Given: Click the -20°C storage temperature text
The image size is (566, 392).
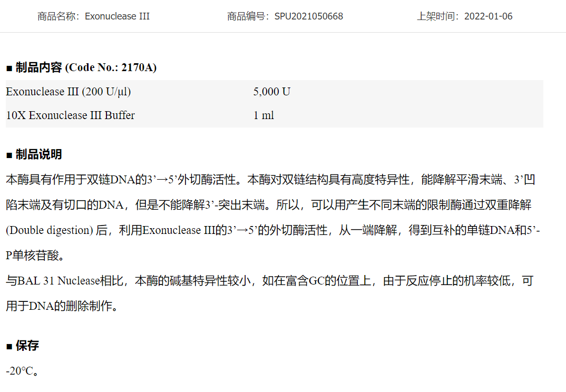Looking at the screenshot, I should [21, 371].
